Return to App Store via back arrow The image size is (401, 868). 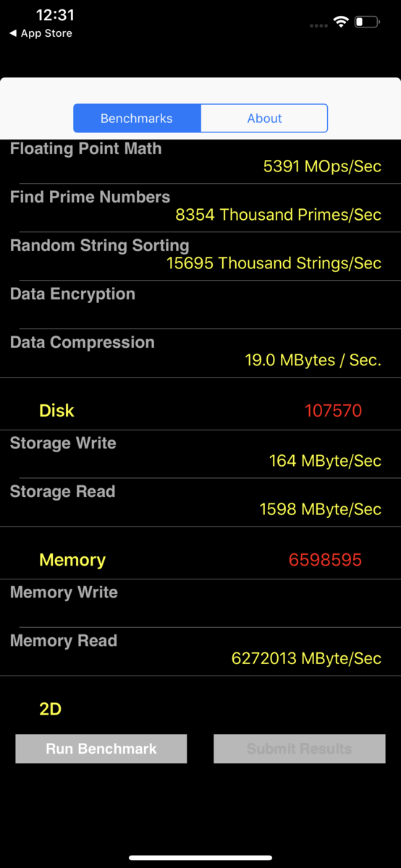click(x=41, y=33)
